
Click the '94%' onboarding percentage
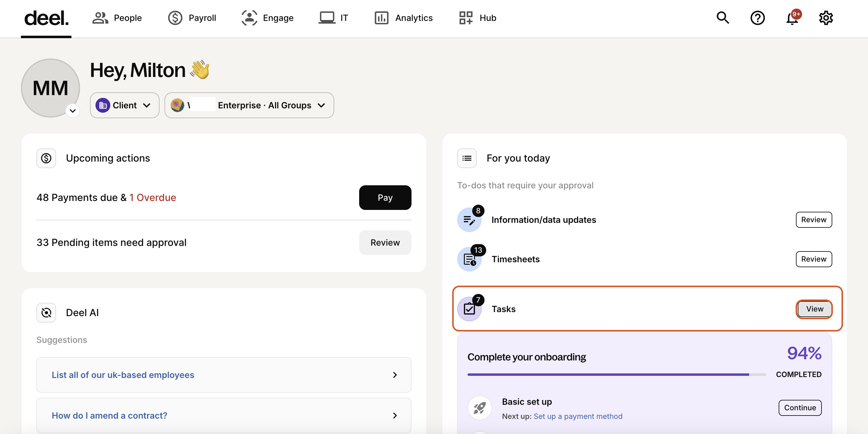tap(804, 353)
